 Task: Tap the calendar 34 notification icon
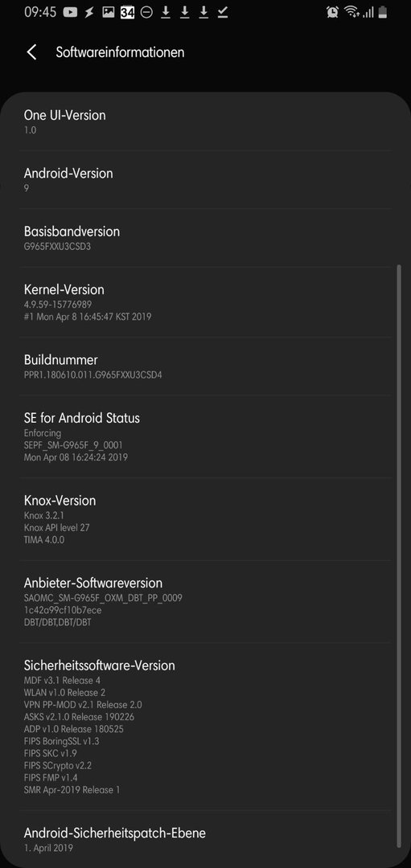pos(127,12)
